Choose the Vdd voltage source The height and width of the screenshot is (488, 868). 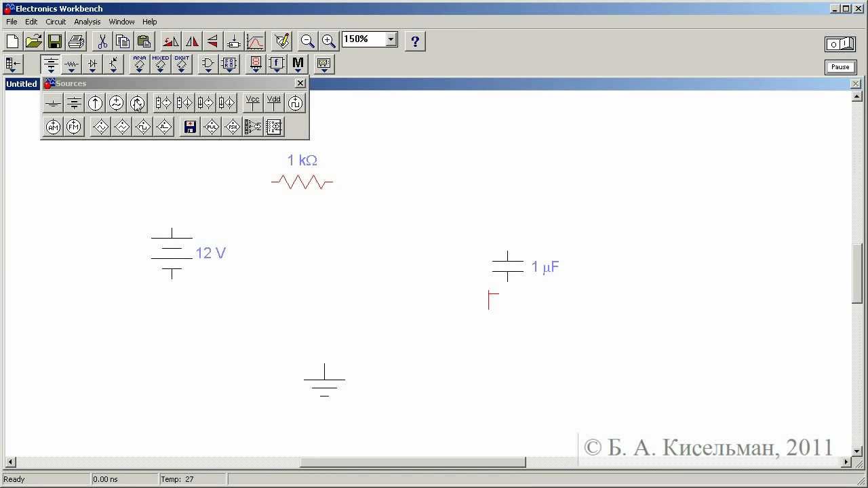point(274,103)
